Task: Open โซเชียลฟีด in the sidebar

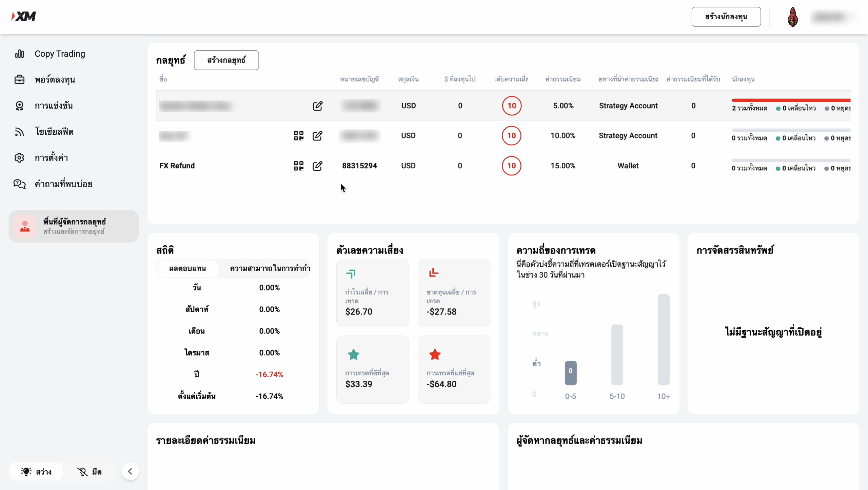Action: tap(54, 132)
